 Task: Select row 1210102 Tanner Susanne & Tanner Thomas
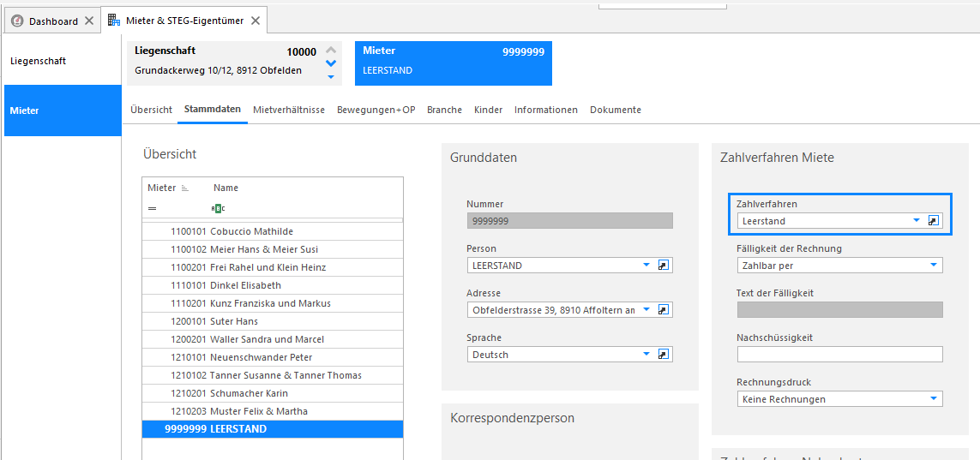coord(273,376)
